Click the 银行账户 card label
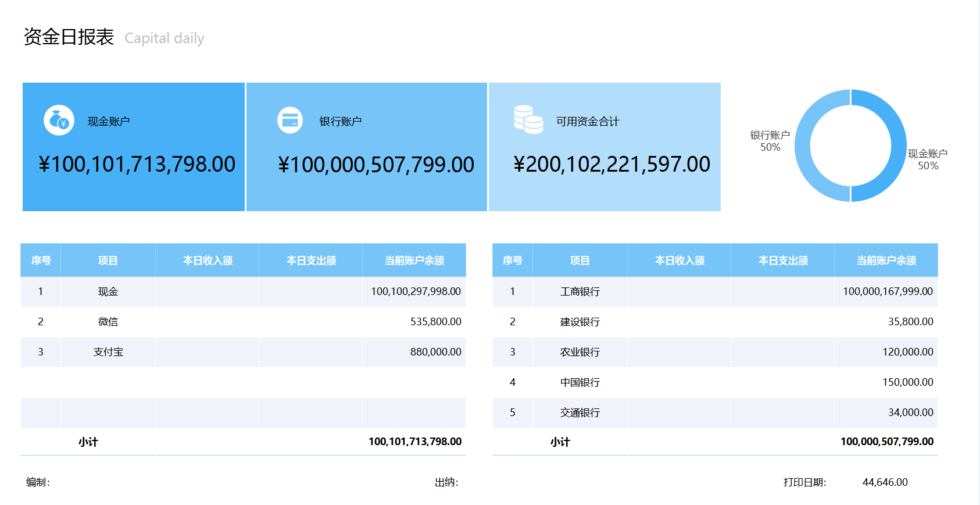The height and width of the screenshot is (505, 980). (340, 122)
